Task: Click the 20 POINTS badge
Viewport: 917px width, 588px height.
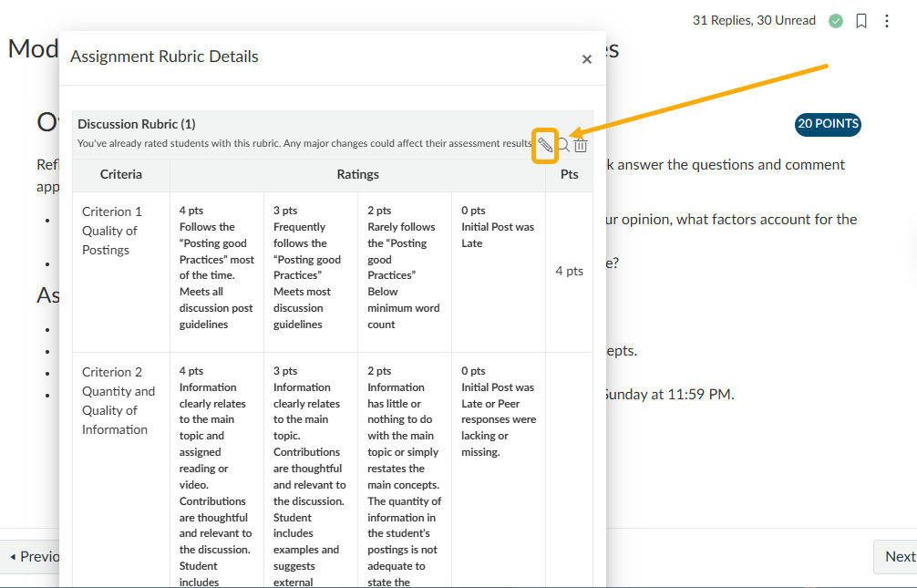Action: coord(828,124)
